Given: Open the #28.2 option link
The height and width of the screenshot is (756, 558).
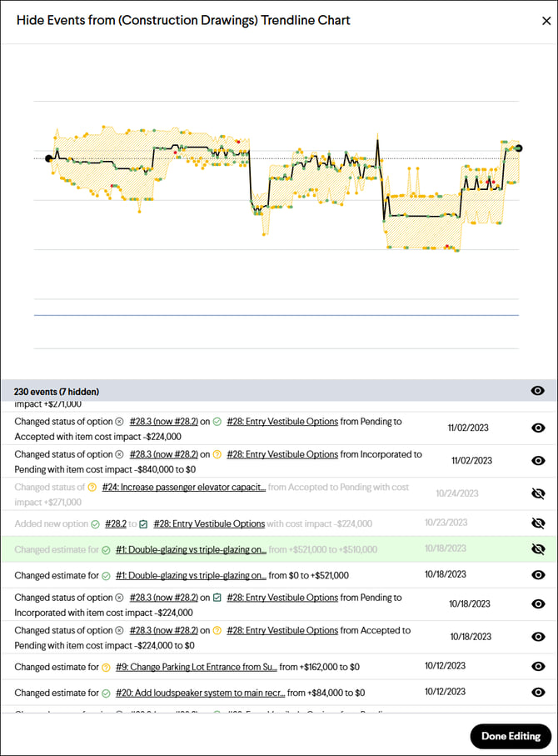Looking at the screenshot, I should click(x=115, y=524).
